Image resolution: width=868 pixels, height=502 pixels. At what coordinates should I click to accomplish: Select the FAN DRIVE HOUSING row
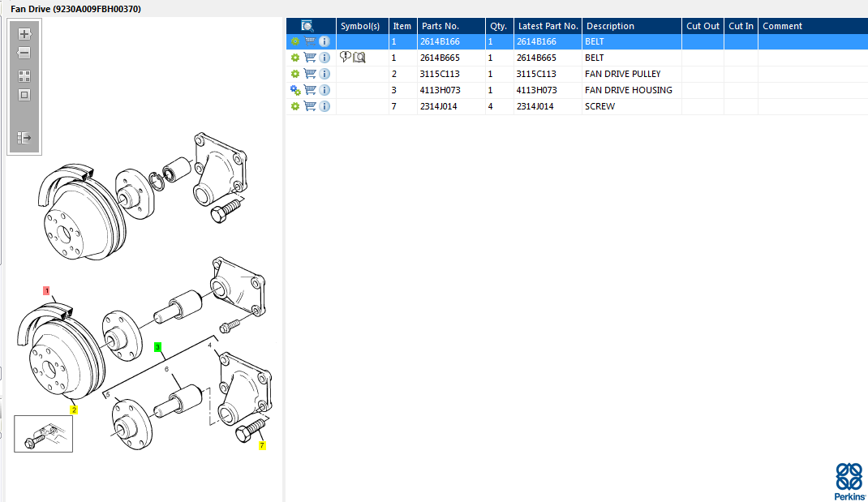coord(628,90)
